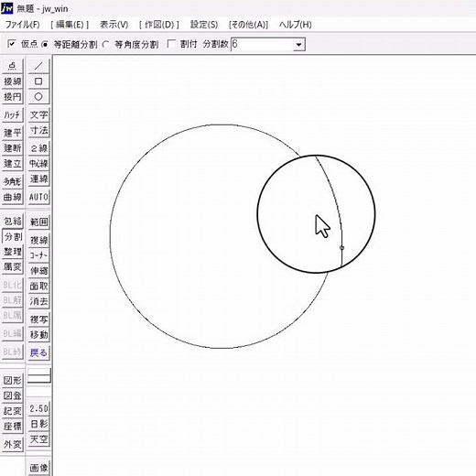Click the AUTO mode button
The image size is (476, 476).
point(38,197)
